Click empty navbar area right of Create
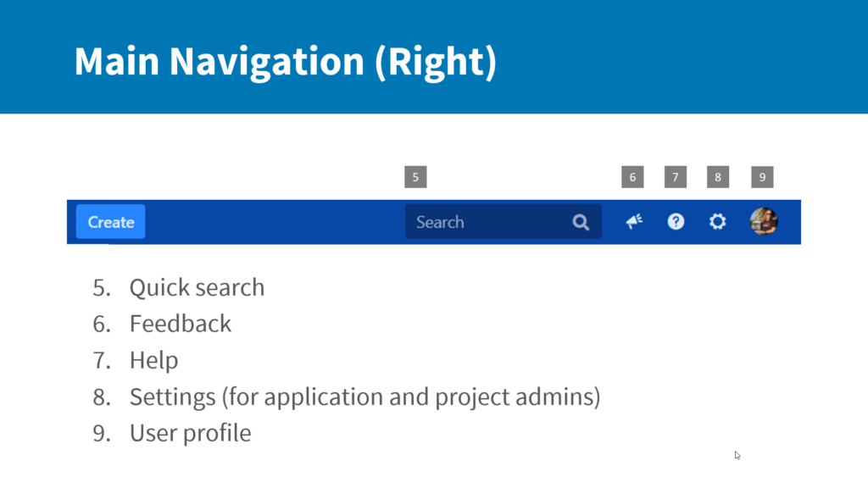Image resolution: width=868 pixels, height=488 pixels. tap(275, 222)
